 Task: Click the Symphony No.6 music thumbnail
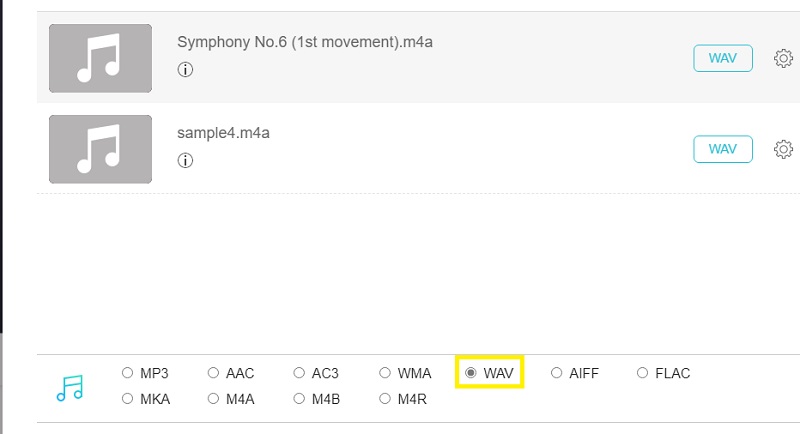coord(101,58)
